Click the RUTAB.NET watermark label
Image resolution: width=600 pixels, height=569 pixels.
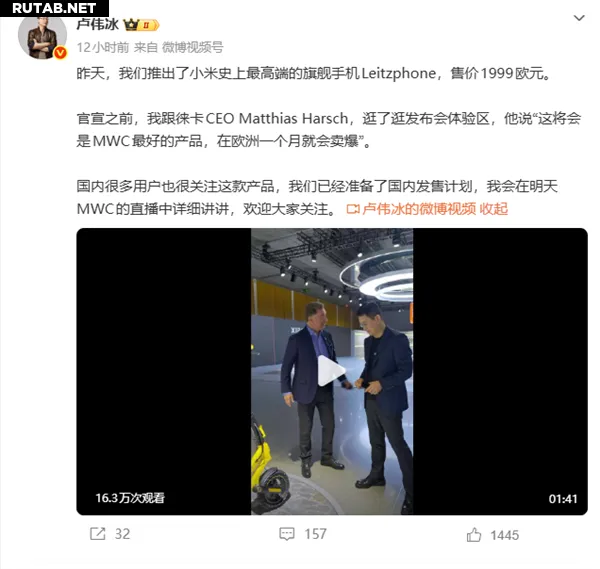[54, 8]
